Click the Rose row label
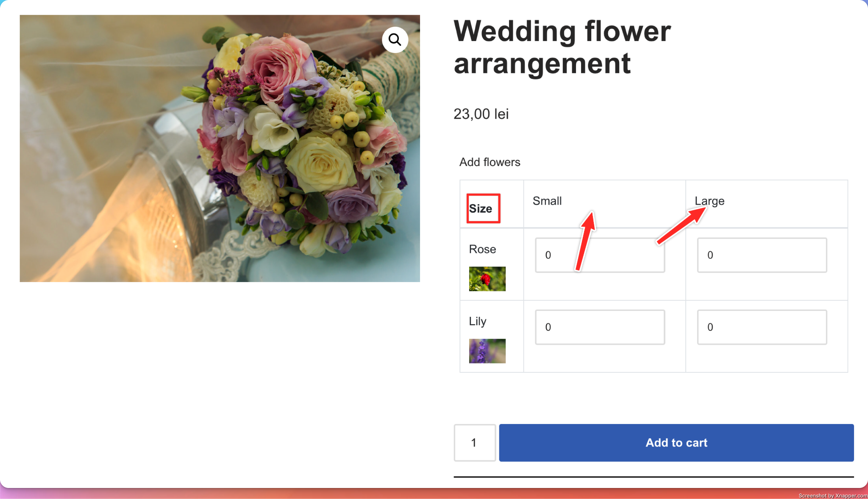This screenshot has height=499, width=868. click(x=482, y=249)
